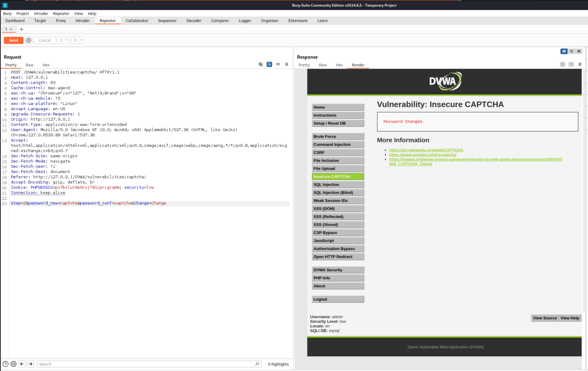The image size is (588, 371).
Task: Click the POST request first line
Action: [x=65, y=72]
